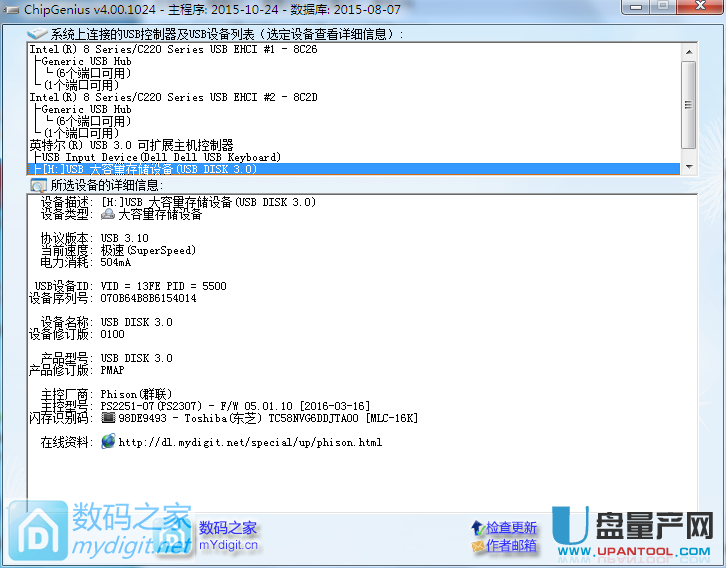Open the 数码之家 mYdigit.cn link
Viewport: 726px width, 568px height.
point(228,536)
